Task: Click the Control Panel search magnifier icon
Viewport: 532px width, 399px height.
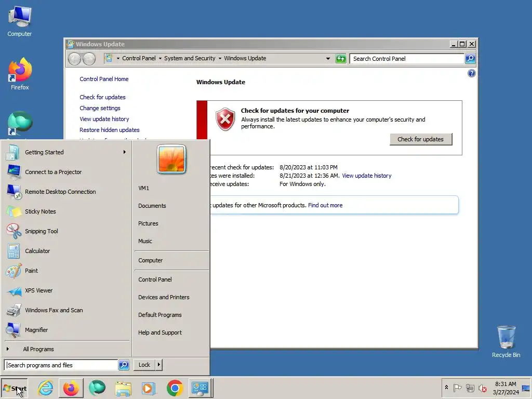Action: [470, 58]
